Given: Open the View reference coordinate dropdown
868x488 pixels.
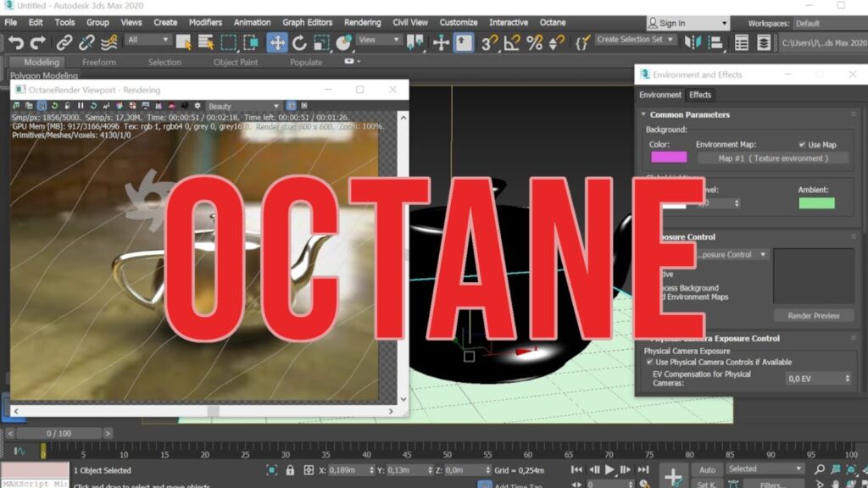Looking at the screenshot, I should [x=379, y=40].
